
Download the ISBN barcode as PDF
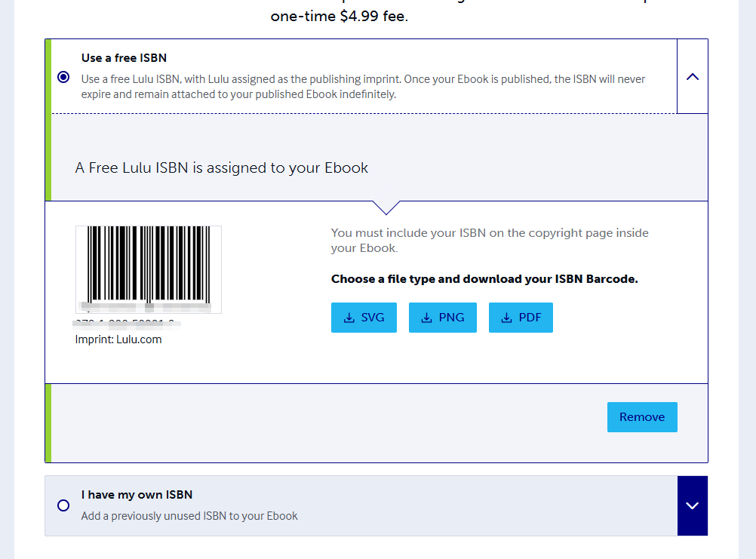(x=521, y=318)
